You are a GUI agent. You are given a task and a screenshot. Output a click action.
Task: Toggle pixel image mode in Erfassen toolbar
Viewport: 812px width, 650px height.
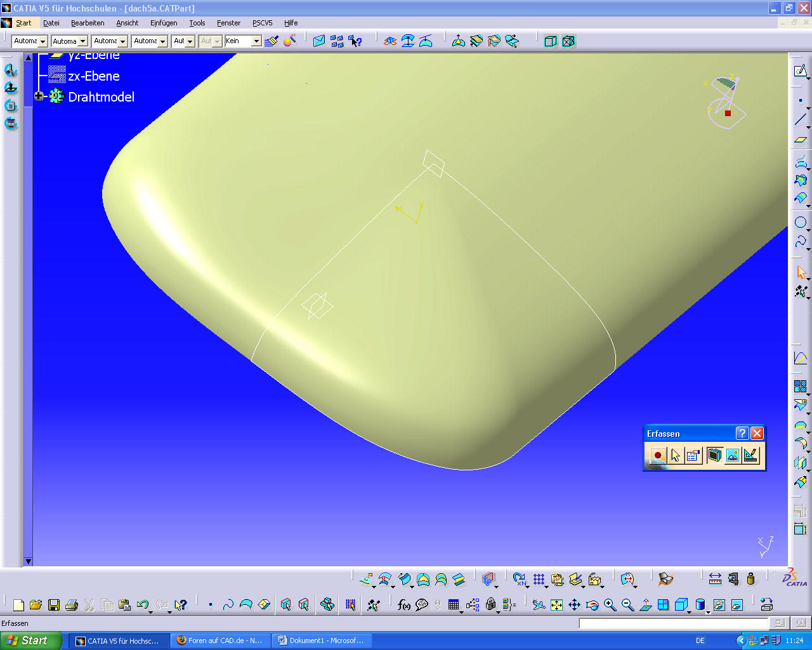[733, 455]
